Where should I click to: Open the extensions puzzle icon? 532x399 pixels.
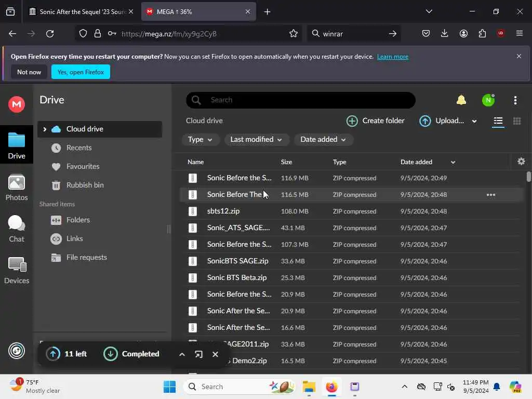[x=482, y=33]
